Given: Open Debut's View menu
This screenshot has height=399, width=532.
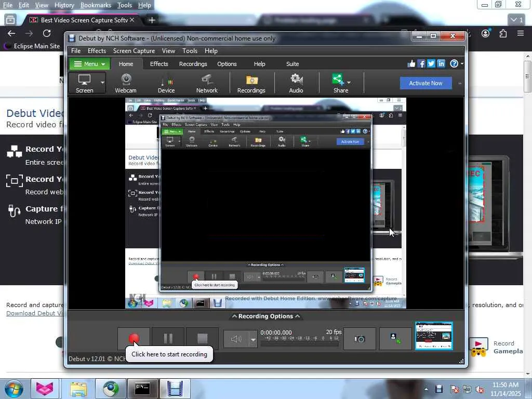Looking at the screenshot, I should tap(168, 51).
